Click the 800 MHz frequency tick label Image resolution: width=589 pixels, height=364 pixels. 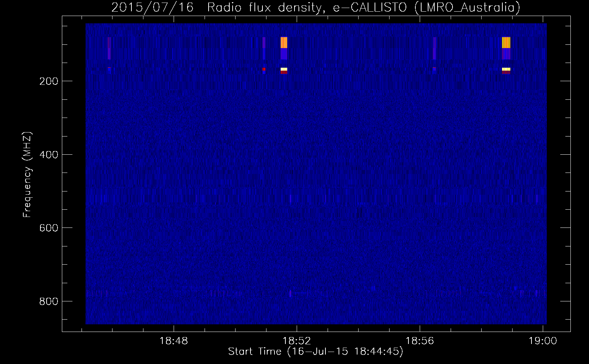tap(49, 301)
